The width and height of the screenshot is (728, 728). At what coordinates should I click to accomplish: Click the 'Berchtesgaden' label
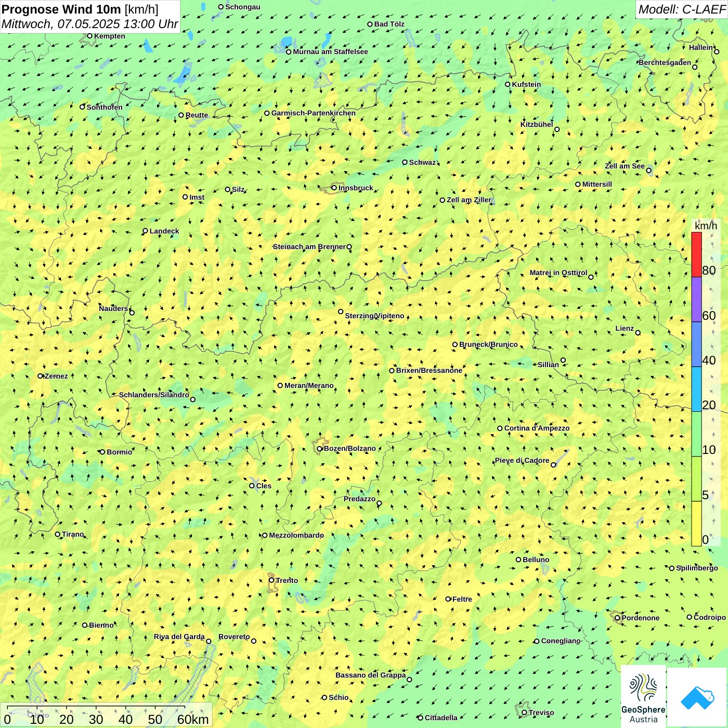[665, 62]
